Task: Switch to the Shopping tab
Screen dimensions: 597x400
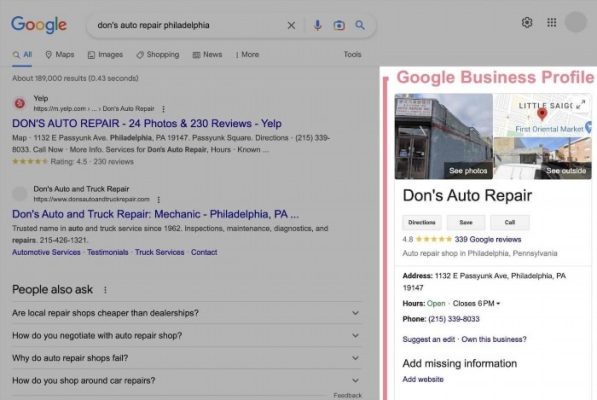Action: 158,55
